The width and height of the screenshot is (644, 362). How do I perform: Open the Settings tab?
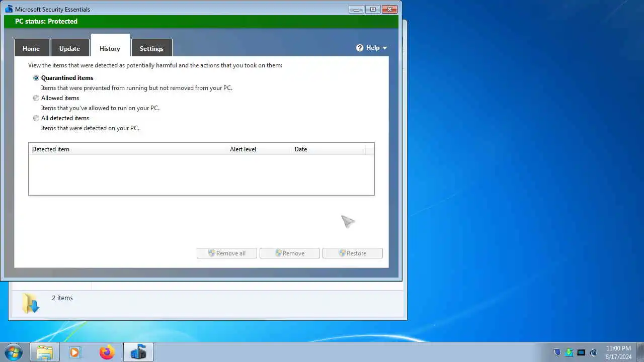pos(151,48)
